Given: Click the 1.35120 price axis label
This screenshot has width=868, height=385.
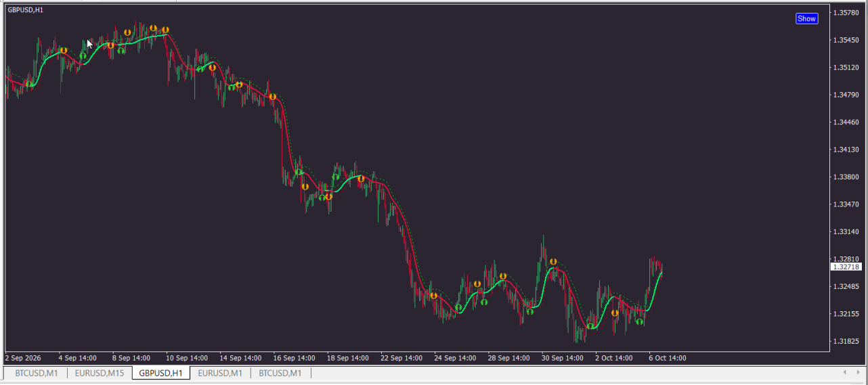Looking at the screenshot, I should click(x=846, y=68).
